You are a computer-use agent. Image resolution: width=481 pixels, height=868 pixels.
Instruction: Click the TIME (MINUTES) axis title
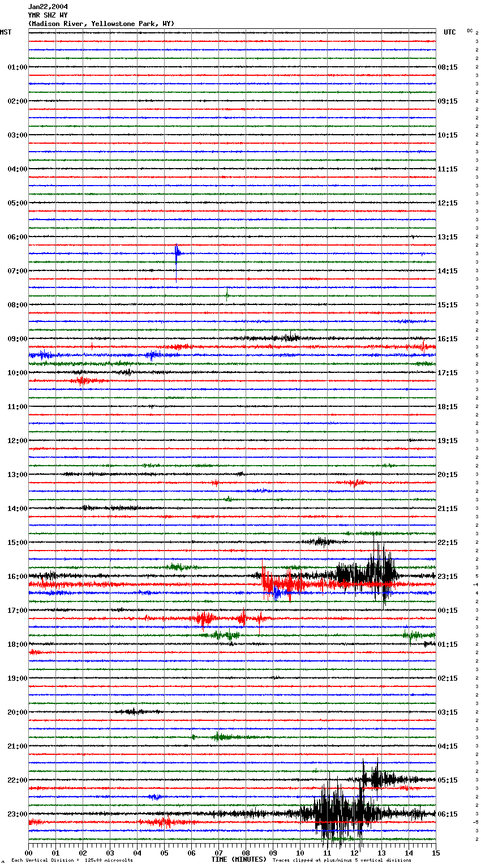click(239, 860)
